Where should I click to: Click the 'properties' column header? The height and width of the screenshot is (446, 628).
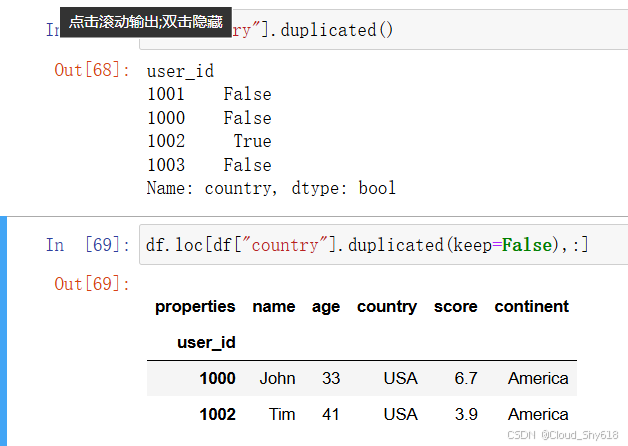point(195,307)
